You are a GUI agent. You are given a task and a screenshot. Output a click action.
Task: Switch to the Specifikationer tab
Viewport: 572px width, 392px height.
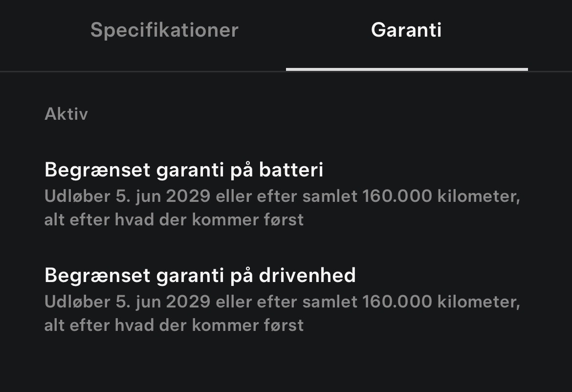[164, 30]
